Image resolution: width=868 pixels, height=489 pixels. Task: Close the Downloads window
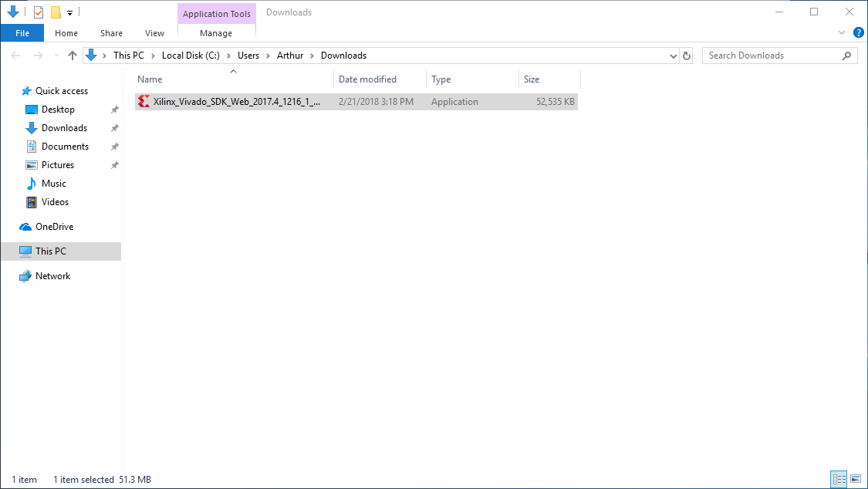849,12
